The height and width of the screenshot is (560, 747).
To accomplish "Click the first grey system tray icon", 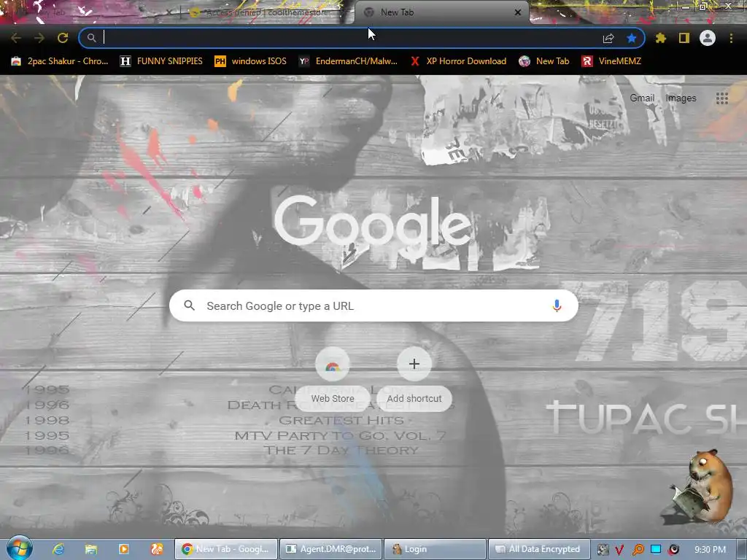I will tap(603, 550).
